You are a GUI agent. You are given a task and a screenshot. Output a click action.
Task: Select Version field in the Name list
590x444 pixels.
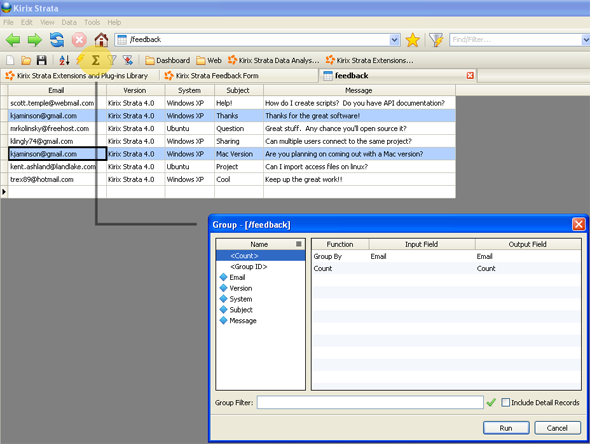tap(260, 288)
